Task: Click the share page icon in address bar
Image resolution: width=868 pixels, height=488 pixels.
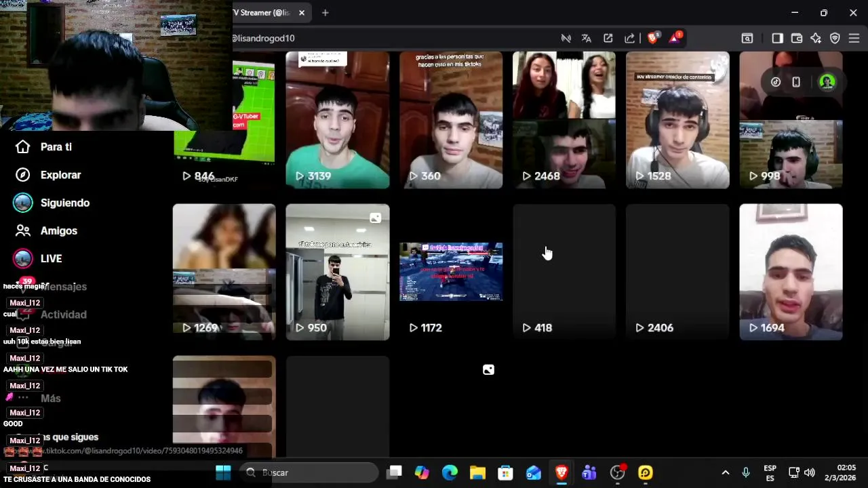Action: tap(629, 39)
